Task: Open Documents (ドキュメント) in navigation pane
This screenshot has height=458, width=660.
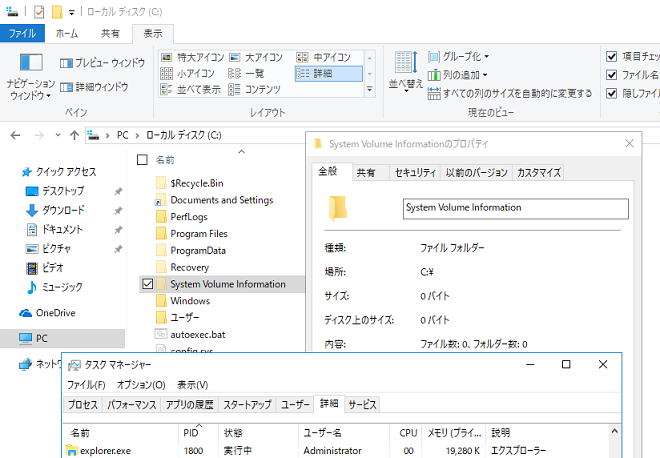Action: pyautogui.click(x=54, y=229)
